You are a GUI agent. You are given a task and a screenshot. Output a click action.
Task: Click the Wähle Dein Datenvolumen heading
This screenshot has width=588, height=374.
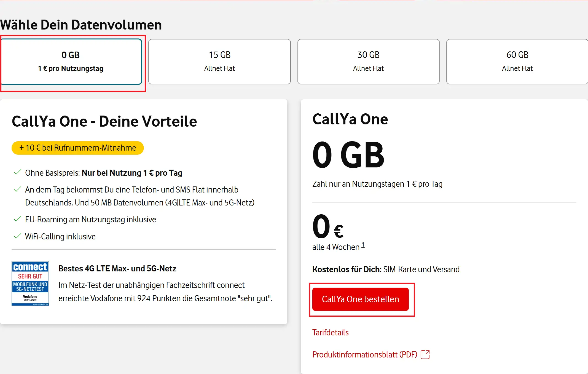coord(81,25)
